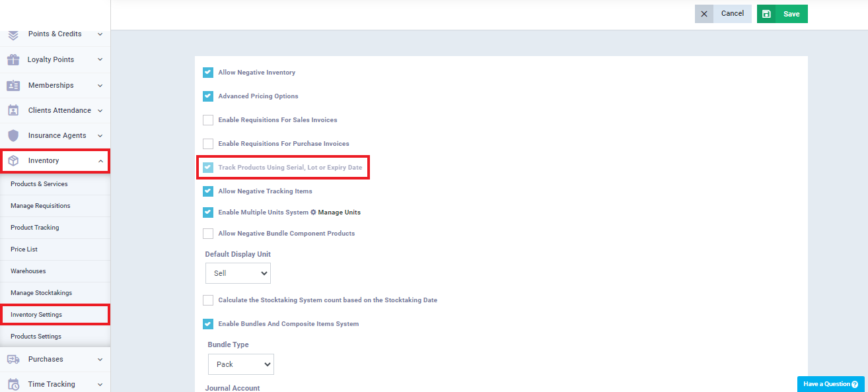Expand Time Tracking chevron
868x392 pixels.
100,384
